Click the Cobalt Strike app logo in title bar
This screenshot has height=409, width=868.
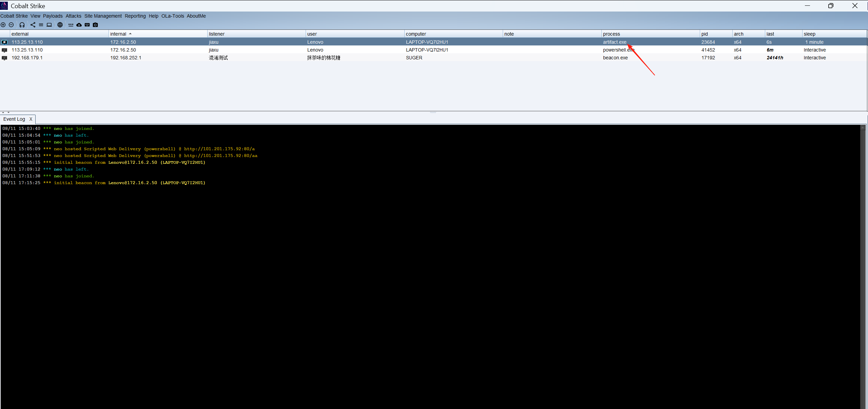[4, 6]
